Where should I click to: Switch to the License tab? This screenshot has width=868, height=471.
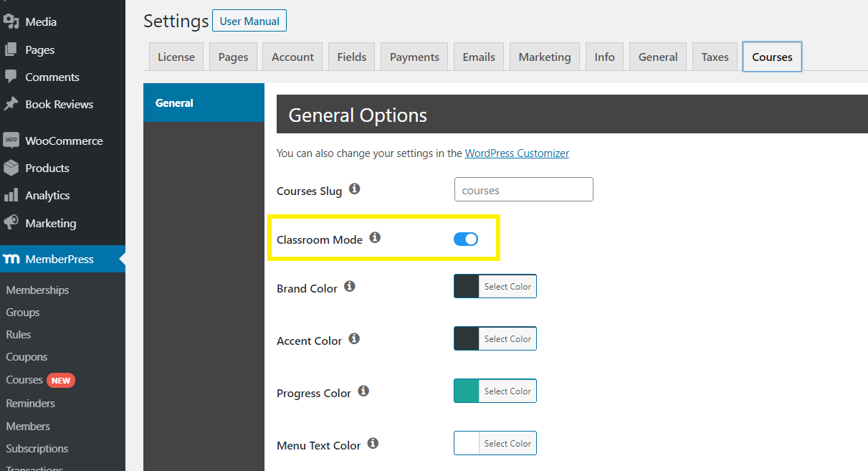176,57
